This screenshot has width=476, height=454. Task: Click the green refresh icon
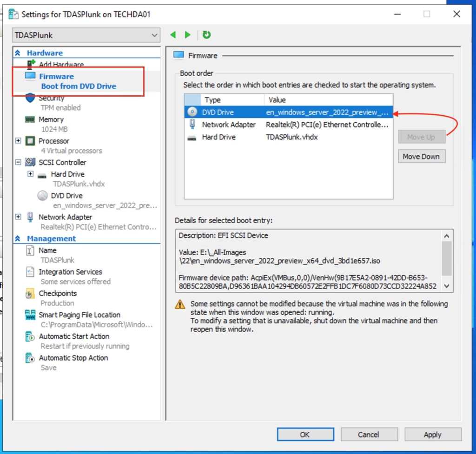click(207, 35)
